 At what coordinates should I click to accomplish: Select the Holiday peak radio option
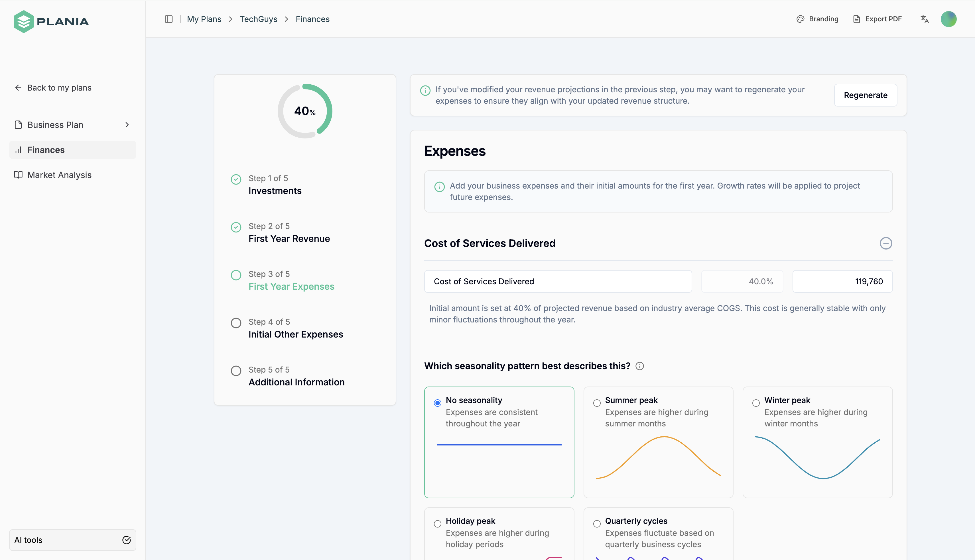(x=437, y=524)
